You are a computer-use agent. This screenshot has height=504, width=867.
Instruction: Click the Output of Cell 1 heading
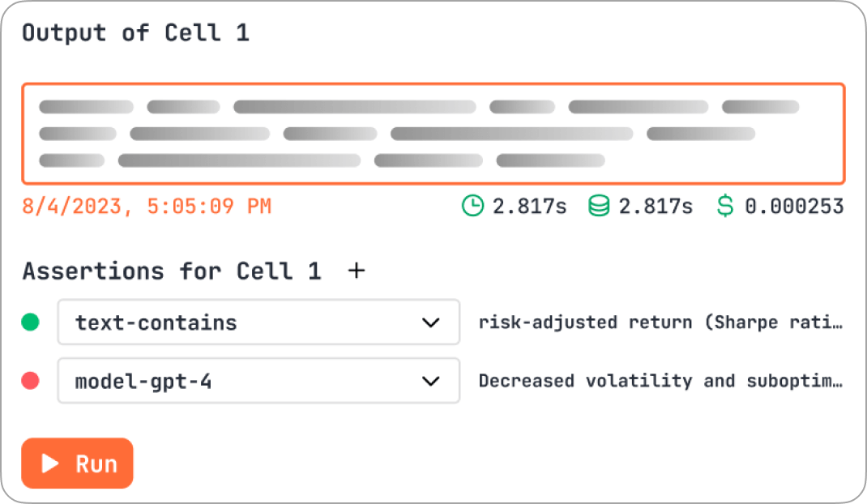[135, 33]
